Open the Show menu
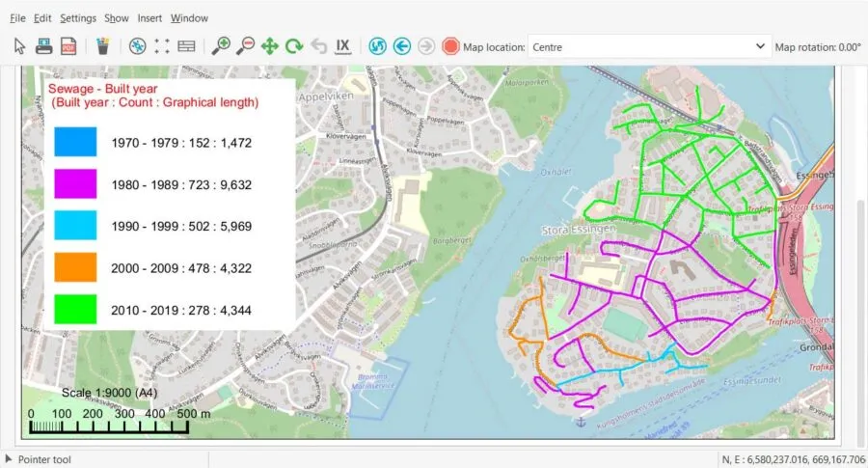The width and height of the screenshot is (868, 468). coord(117,18)
